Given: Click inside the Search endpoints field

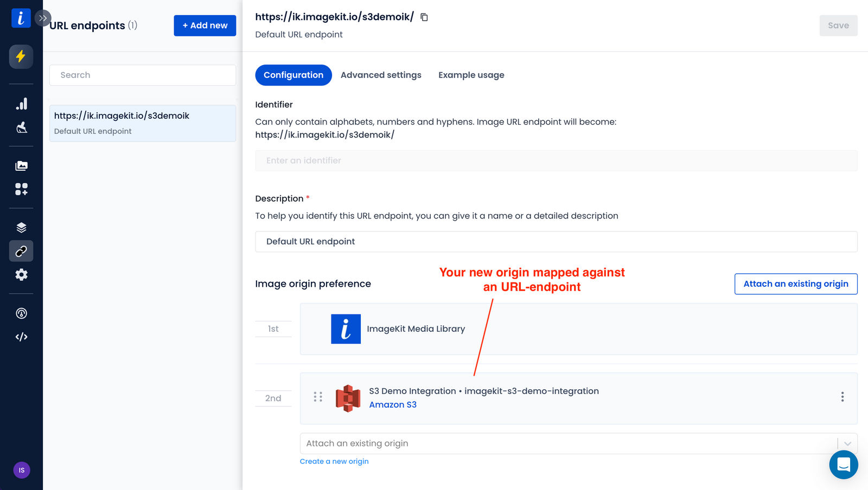Looking at the screenshot, I should click(142, 75).
